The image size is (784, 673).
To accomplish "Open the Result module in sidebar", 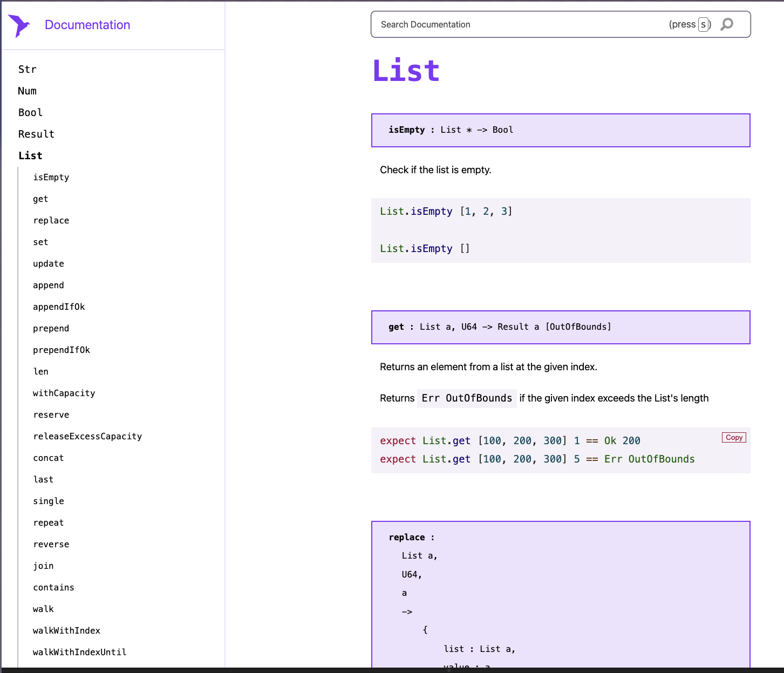I will click(x=36, y=134).
